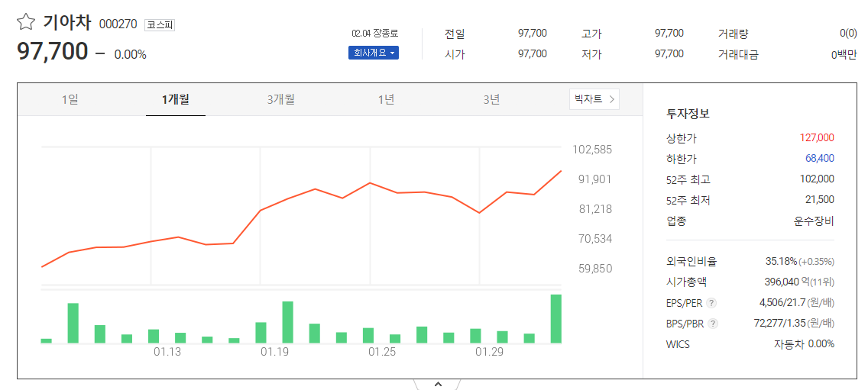
Task: Click the WICS value 자동차 0.00%
Action: (804, 343)
